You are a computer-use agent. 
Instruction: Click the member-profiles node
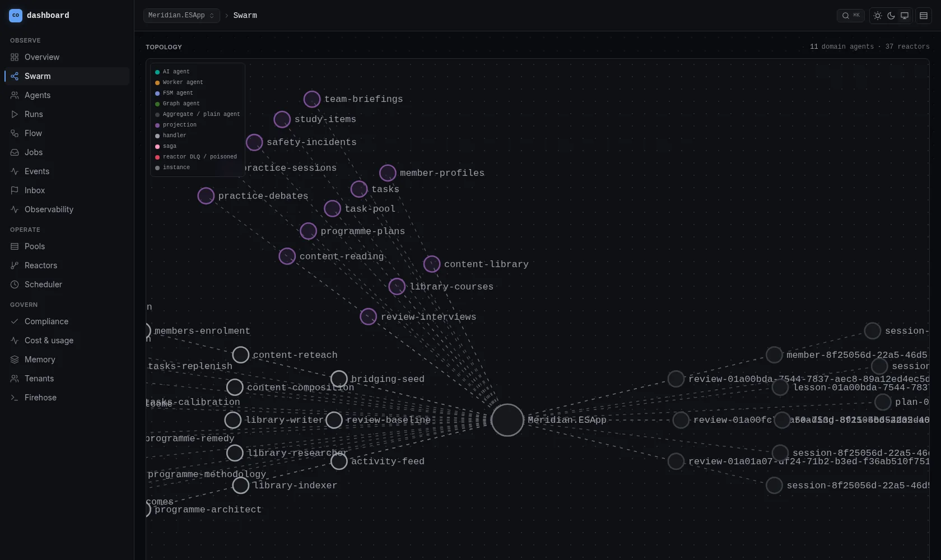[x=388, y=173]
